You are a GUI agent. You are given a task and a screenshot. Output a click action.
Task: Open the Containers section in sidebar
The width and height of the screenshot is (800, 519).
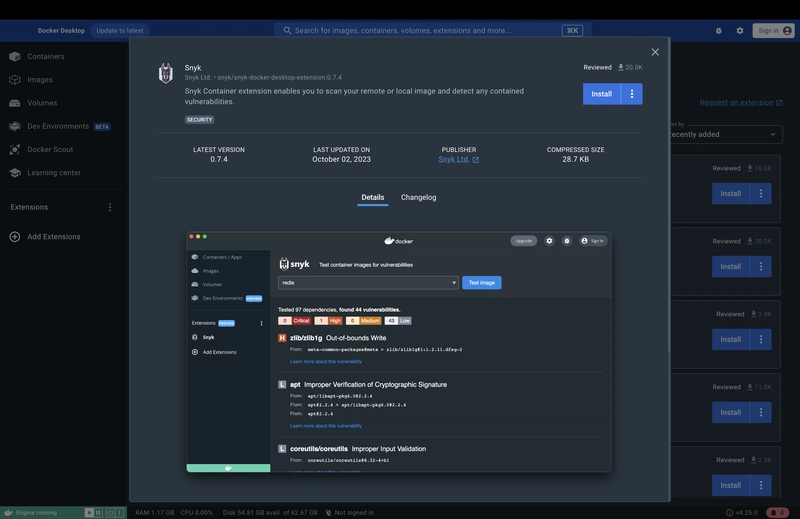coord(45,57)
